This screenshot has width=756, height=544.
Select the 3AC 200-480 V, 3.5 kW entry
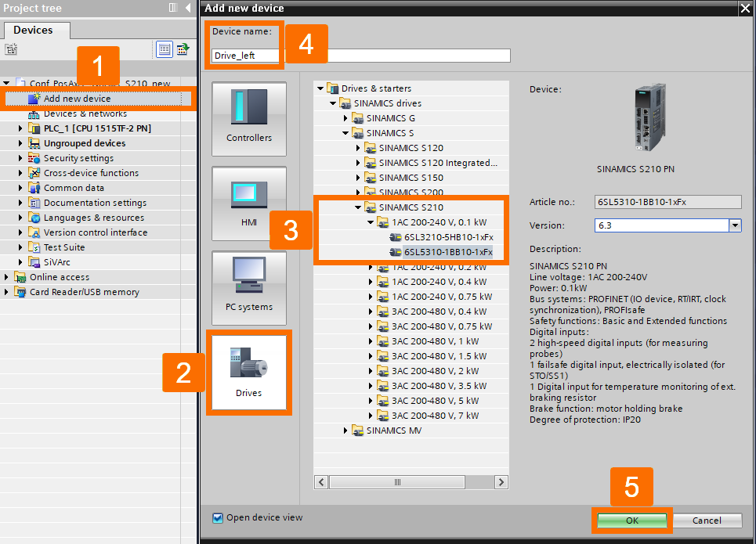[439, 387]
